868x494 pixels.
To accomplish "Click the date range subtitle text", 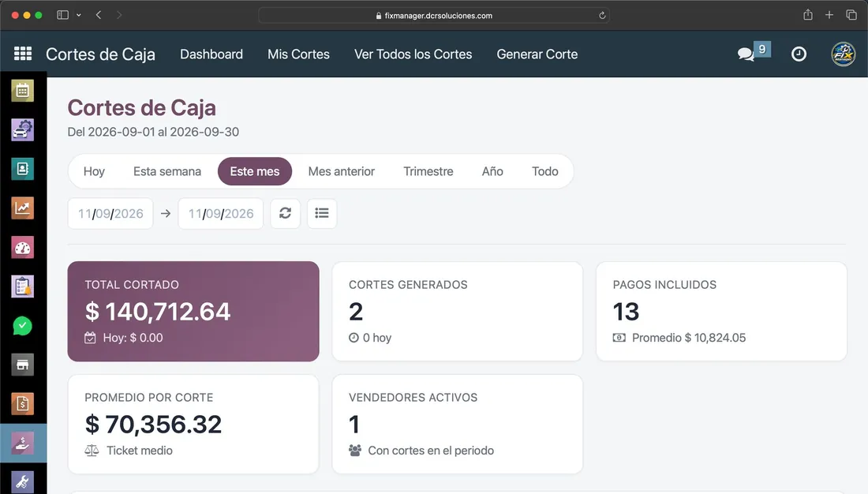I will [x=153, y=132].
